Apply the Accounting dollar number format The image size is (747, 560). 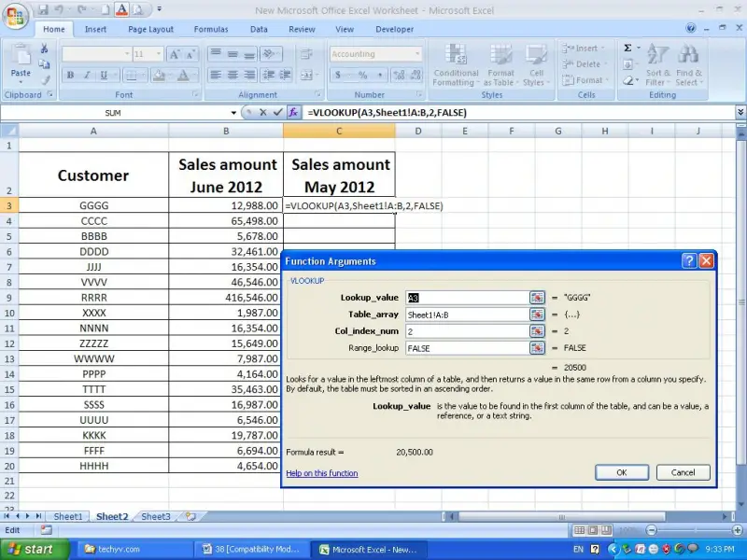[x=338, y=76]
